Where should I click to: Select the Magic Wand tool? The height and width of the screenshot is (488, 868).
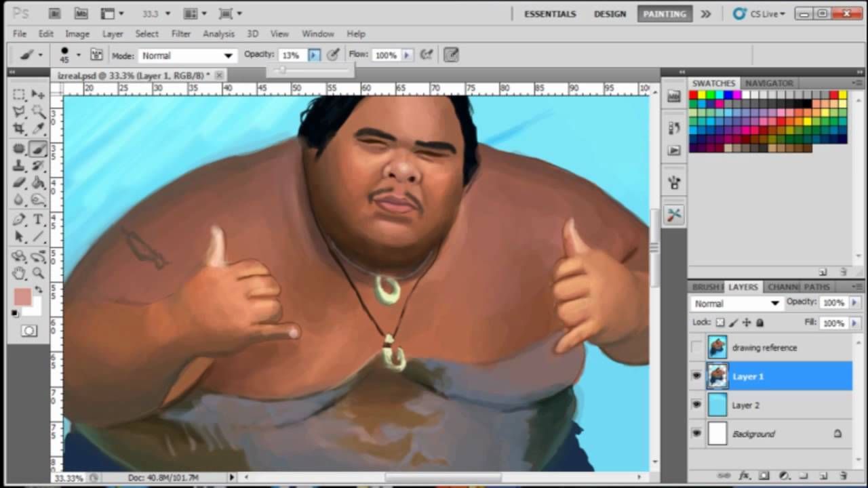38,111
